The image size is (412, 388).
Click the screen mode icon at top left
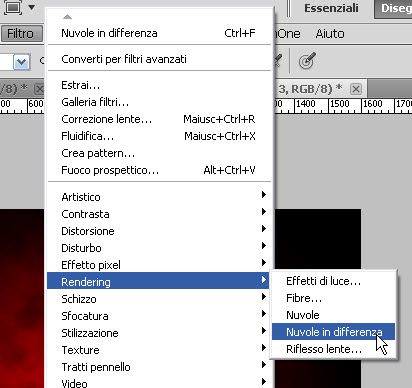pyautogui.click(x=12, y=7)
